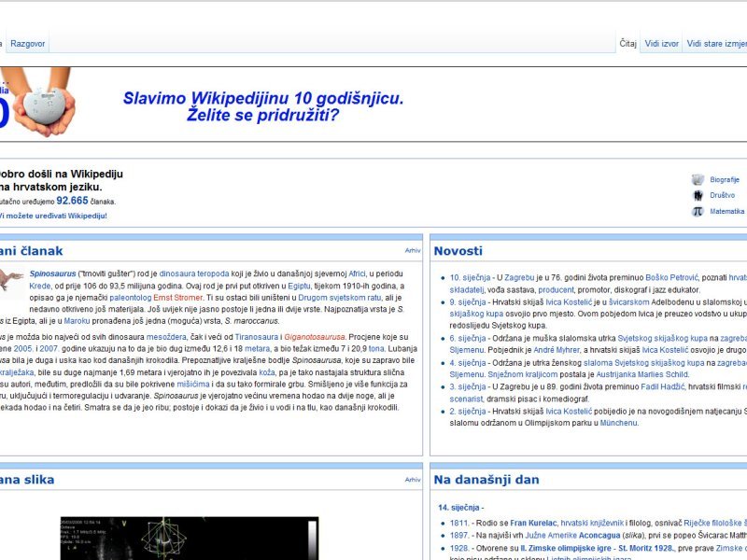Go to the Razgovor page

point(28,42)
